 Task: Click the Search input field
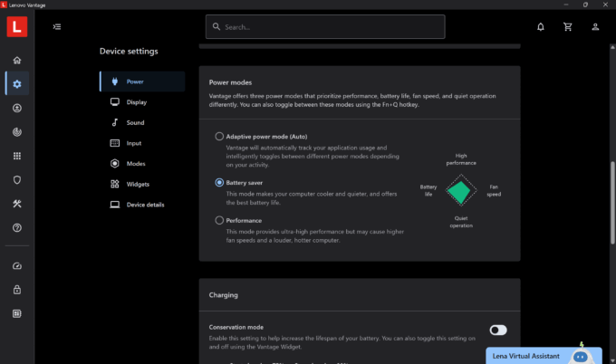(x=325, y=26)
